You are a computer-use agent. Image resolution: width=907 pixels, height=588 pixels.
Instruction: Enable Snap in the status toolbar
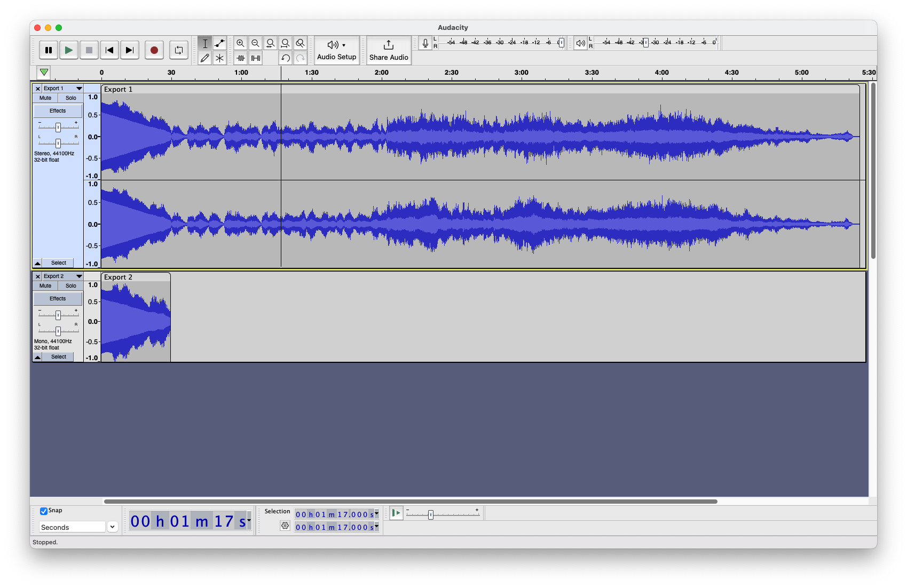point(44,511)
